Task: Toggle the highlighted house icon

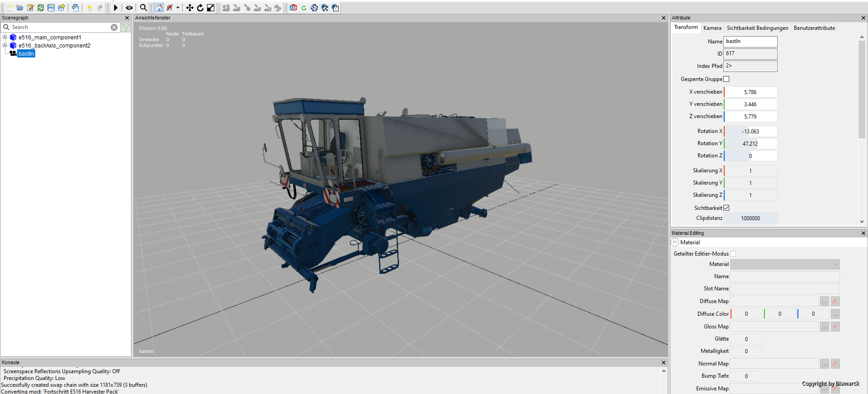Action: point(159,8)
